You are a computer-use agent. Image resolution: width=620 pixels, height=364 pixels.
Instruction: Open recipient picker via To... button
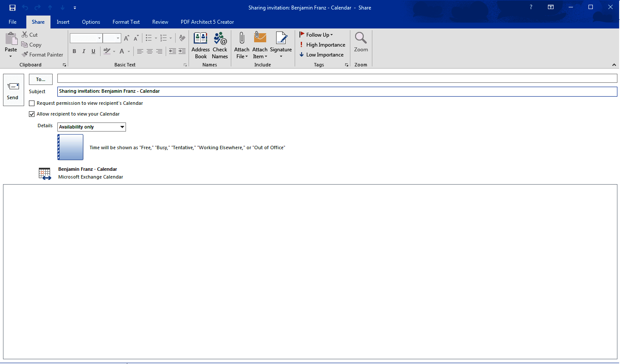41,79
